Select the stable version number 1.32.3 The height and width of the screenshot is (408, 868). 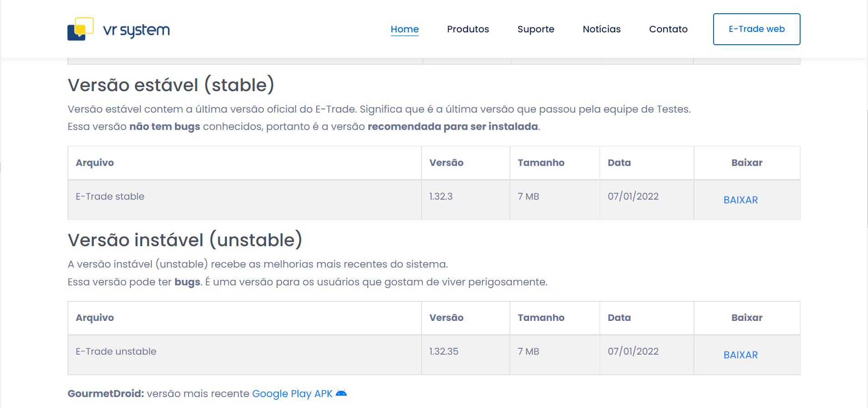tap(441, 196)
